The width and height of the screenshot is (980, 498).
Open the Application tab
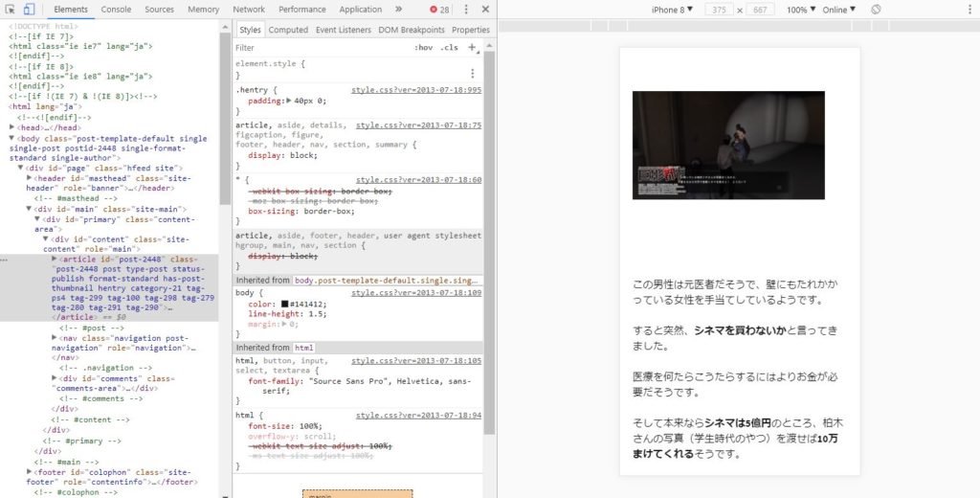[x=361, y=10]
